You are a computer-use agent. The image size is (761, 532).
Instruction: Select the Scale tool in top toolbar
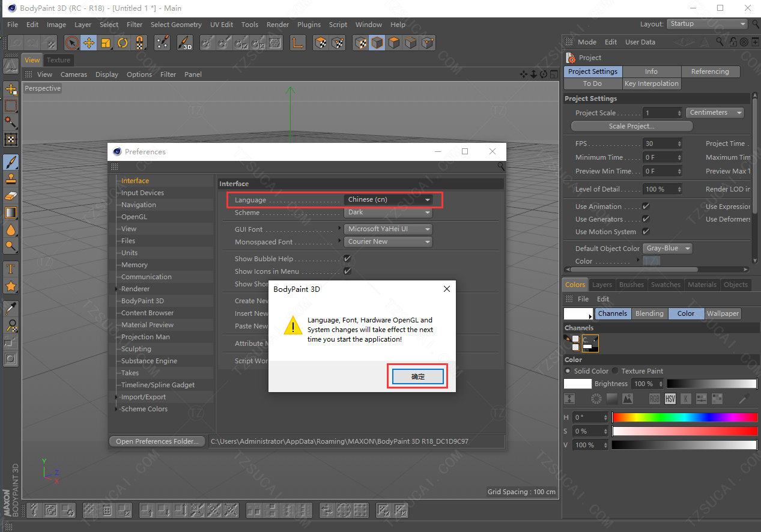(x=106, y=43)
